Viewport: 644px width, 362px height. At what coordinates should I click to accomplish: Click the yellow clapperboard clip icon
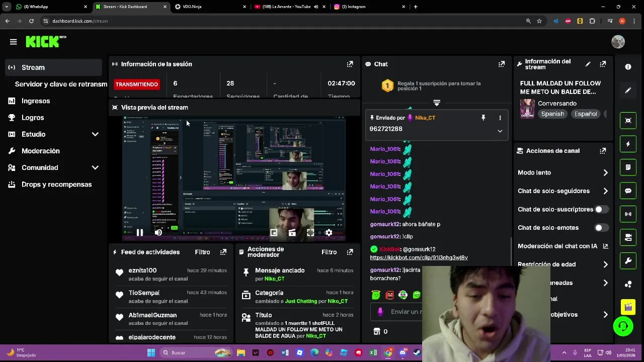628,307
